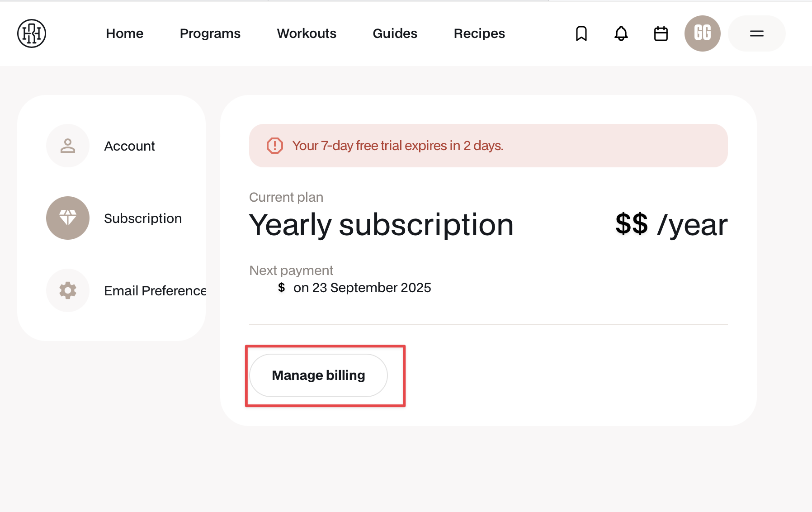Click the Subscription diamond icon
812x512 pixels.
pyautogui.click(x=68, y=218)
